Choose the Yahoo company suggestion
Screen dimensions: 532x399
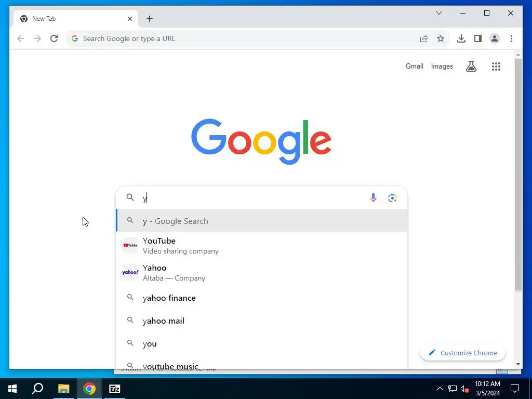click(x=262, y=272)
